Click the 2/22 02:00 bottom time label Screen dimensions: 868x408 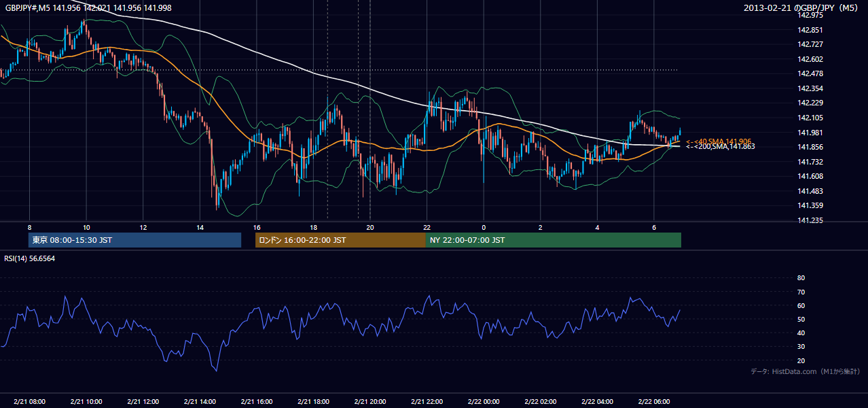click(x=541, y=402)
